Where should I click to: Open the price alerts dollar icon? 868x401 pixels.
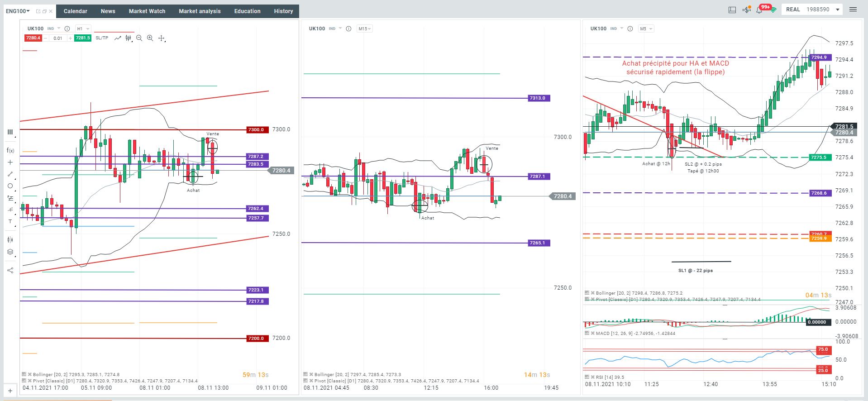click(746, 10)
